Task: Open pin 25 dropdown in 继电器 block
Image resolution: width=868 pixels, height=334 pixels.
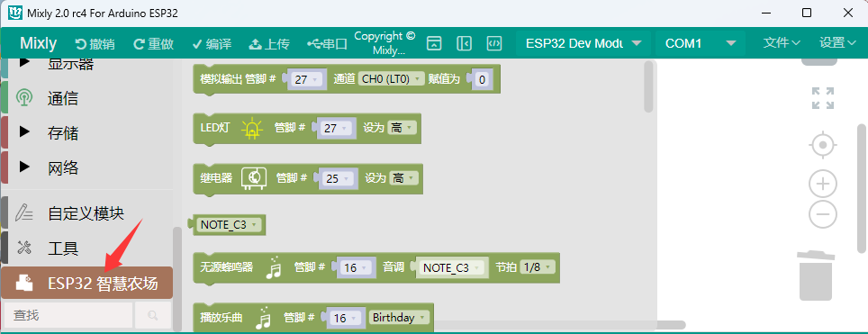Action: 337,179
